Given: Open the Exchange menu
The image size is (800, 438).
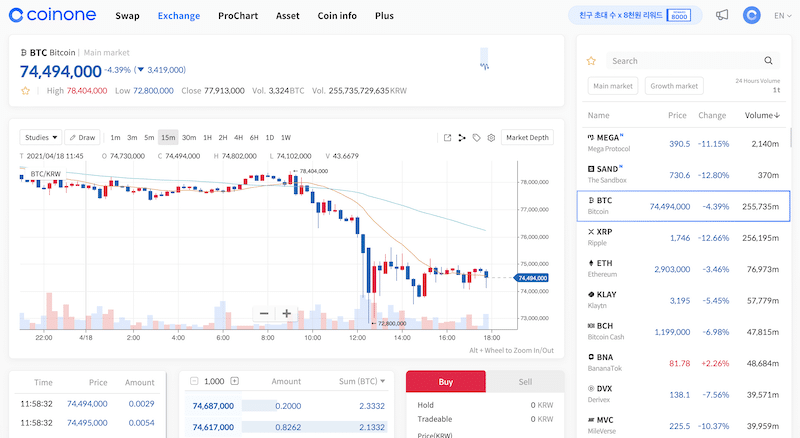Looking at the screenshot, I should click(x=179, y=16).
